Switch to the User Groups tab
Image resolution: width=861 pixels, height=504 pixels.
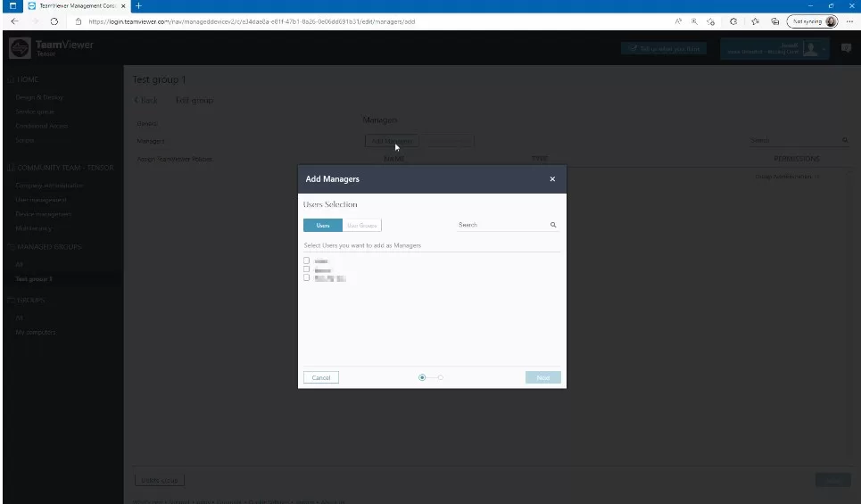(x=361, y=226)
